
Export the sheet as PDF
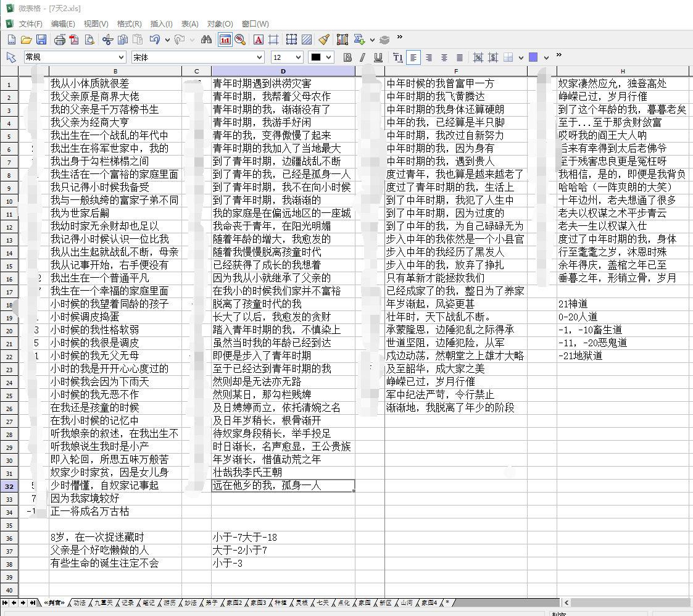coord(74,40)
